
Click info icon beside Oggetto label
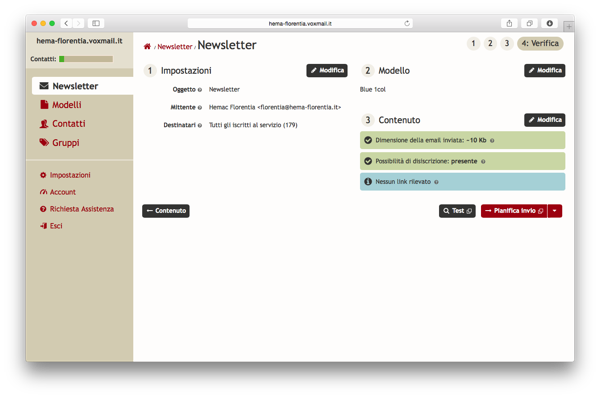tap(200, 90)
